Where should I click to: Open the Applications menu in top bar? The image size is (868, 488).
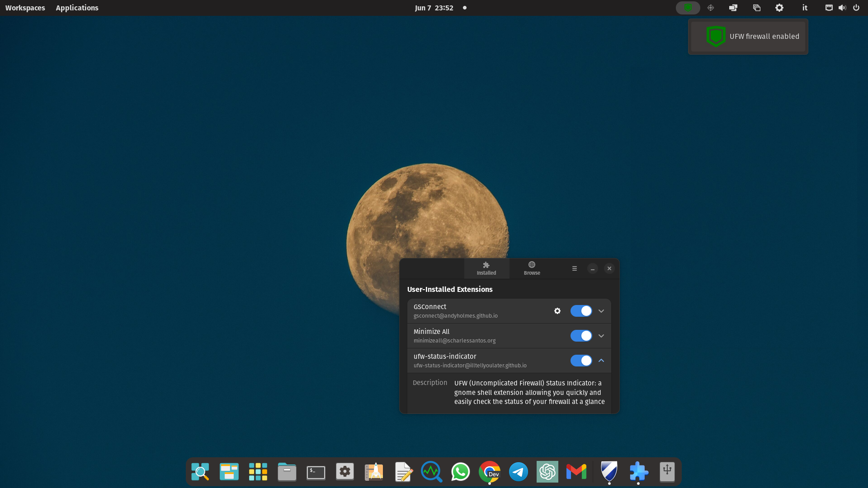click(77, 8)
